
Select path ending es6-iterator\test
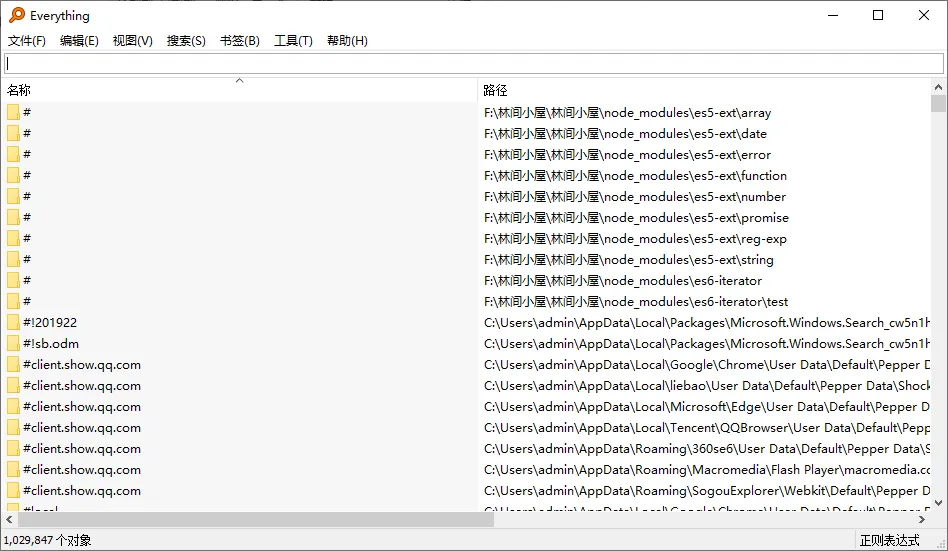click(x=636, y=302)
